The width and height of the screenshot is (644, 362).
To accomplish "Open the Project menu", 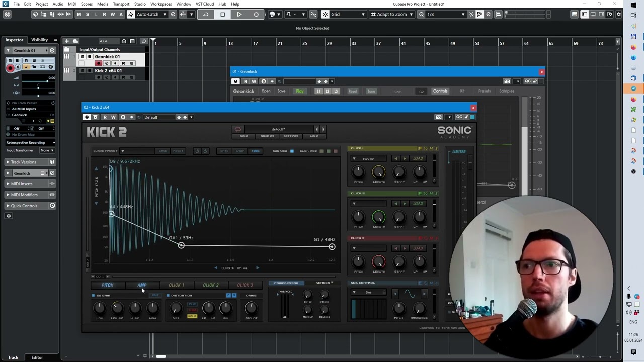I will click(42, 4).
